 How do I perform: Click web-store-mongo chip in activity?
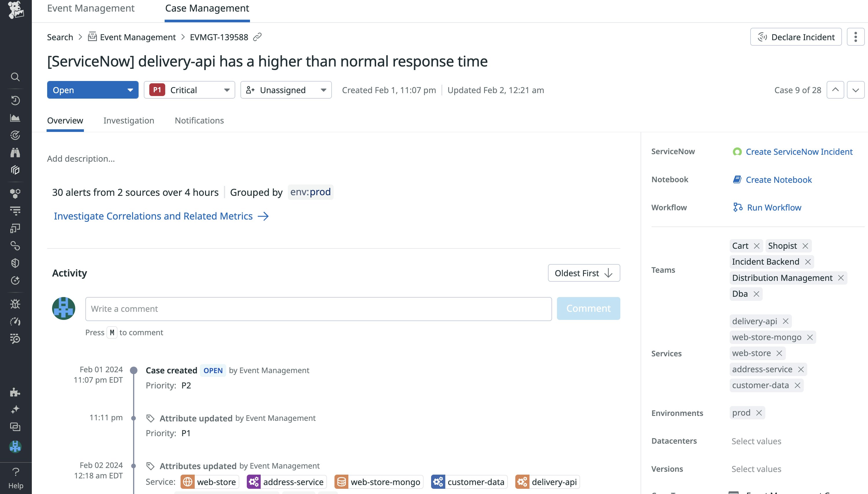(379, 482)
